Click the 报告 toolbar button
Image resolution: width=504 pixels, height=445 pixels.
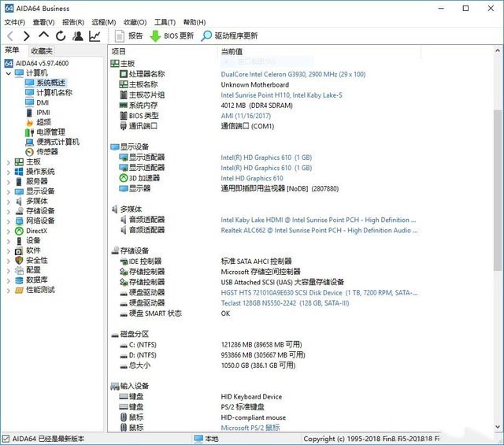[129, 35]
